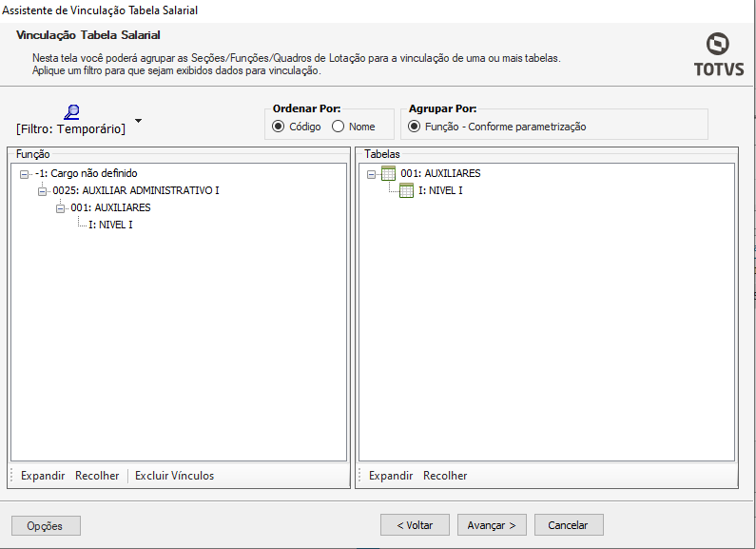Select Função - Conforme parametrização grouping
The width and height of the screenshot is (756, 549).
(x=414, y=127)
